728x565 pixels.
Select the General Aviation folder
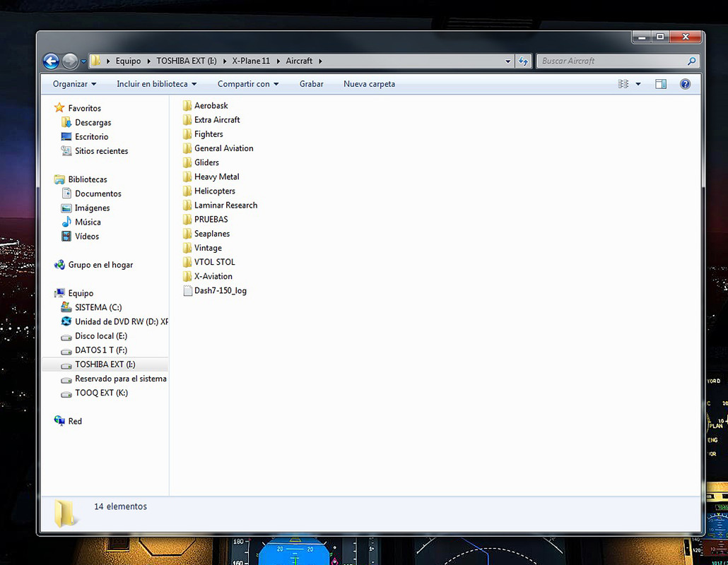coord(224,148)
